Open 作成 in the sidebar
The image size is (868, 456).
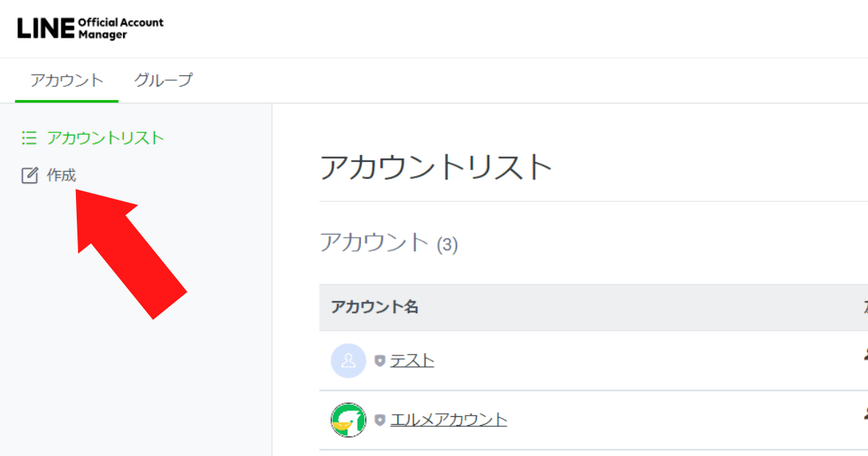[x=61, y=175]
